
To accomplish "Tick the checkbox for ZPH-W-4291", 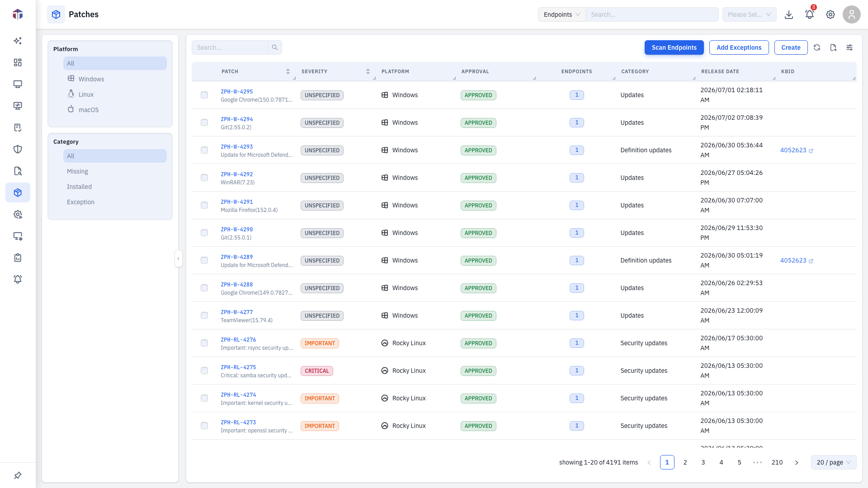I will [204, 205].
